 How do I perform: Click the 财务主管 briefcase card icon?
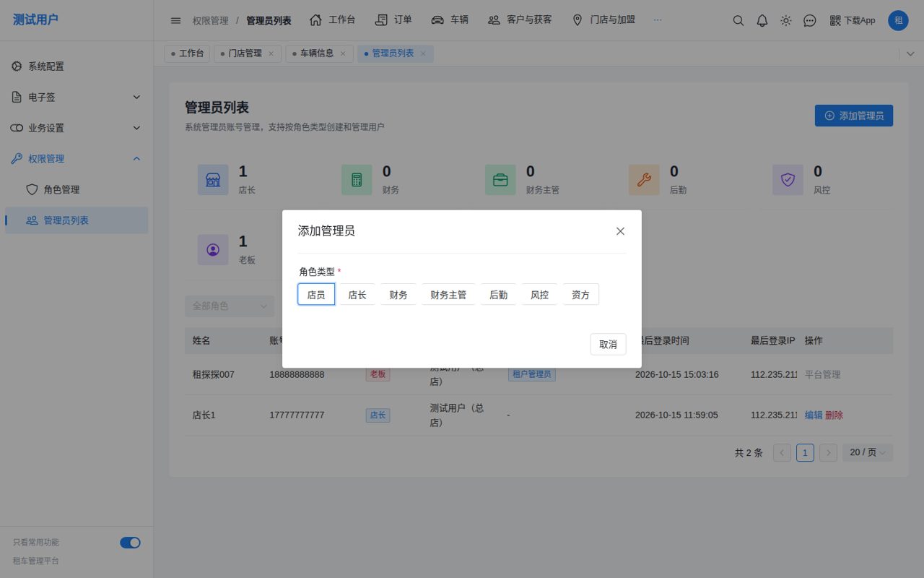tap(500, 180)
